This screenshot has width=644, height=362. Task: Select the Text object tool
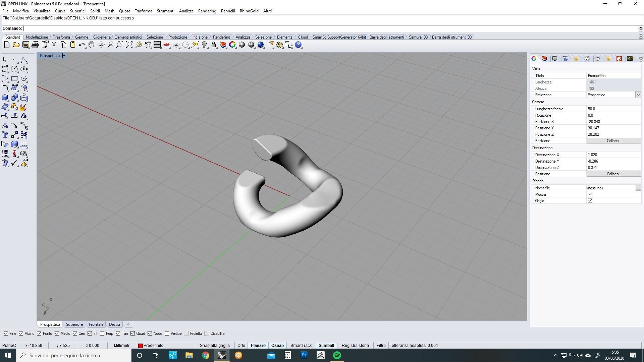(5, 135)
